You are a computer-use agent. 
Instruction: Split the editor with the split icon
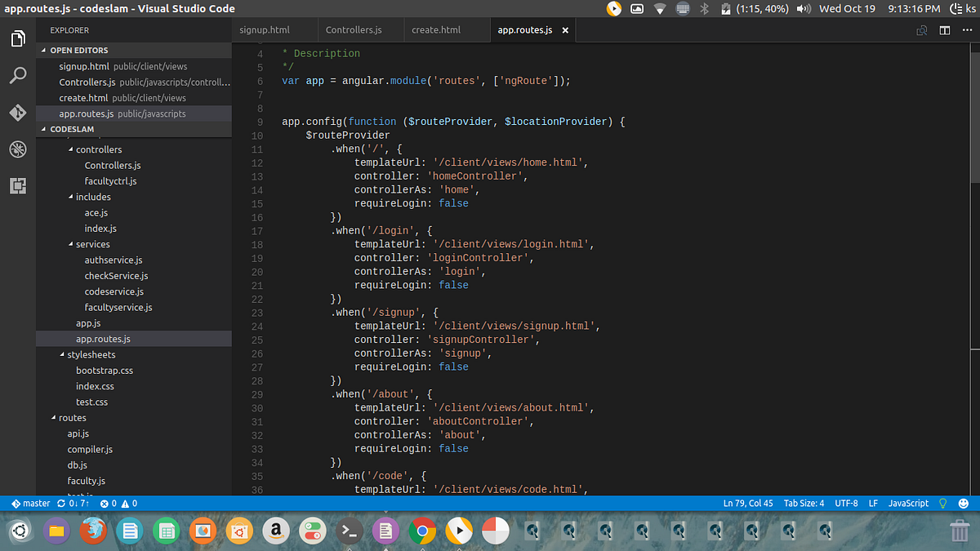point(945,30)
